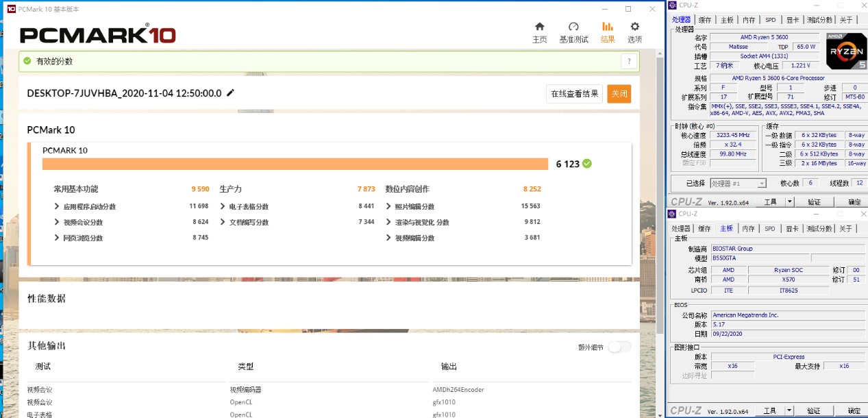Click the 常用基本功能 score 9 590
The height and width of the screenshot is (418, 868).
point(199,189)
